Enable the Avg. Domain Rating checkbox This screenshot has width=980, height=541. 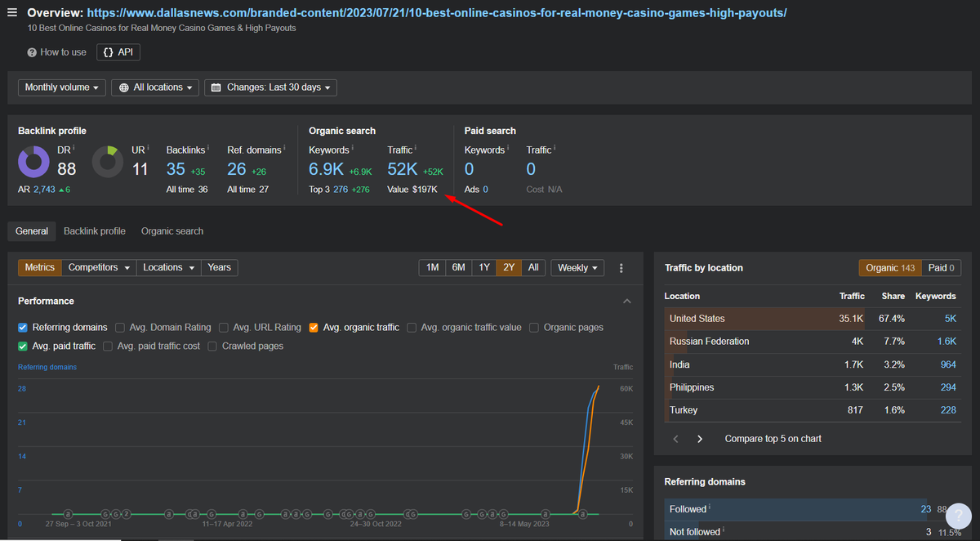click(x=120, y=328)
